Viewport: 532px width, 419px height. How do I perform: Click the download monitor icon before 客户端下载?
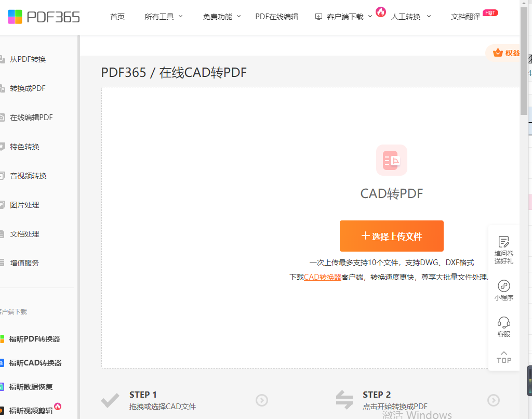(x=318, y=17)
